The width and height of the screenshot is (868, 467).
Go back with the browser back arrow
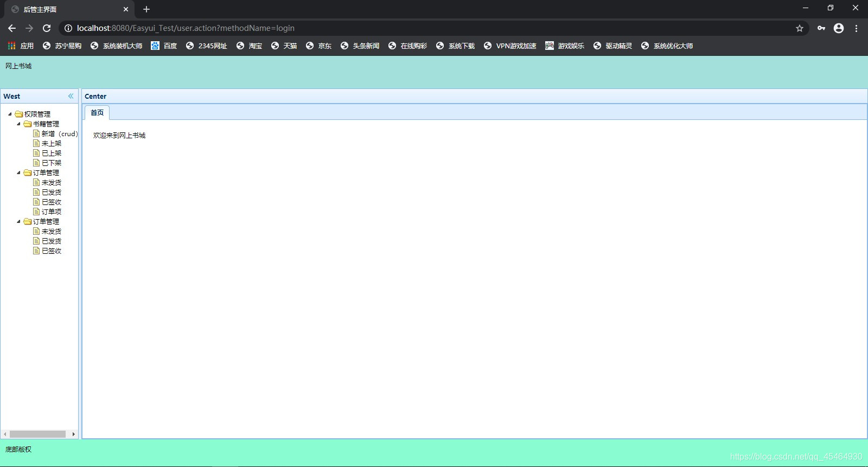[x=12, y=28]
